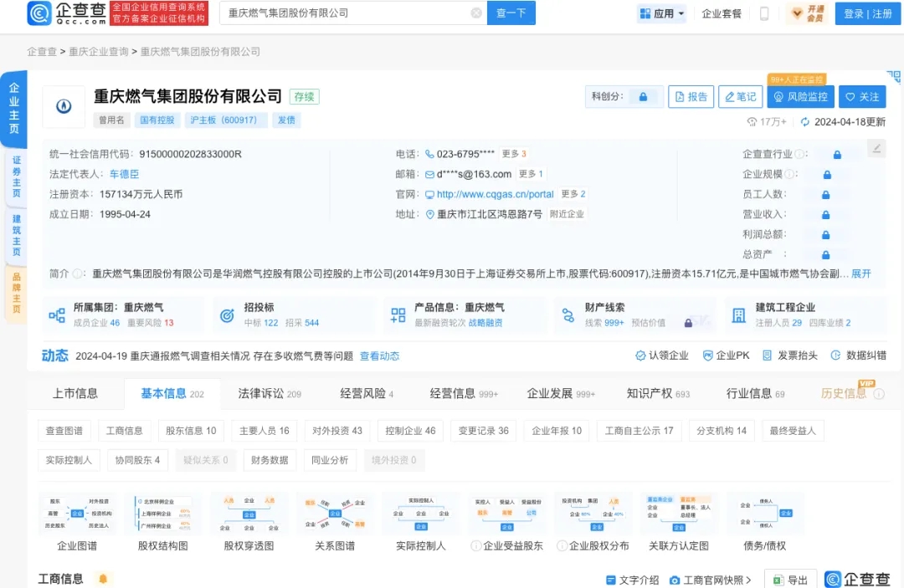Viewport: 904px width, 588px height.
Task: Select 品牌主页 side tab
Action: [16, 293]
